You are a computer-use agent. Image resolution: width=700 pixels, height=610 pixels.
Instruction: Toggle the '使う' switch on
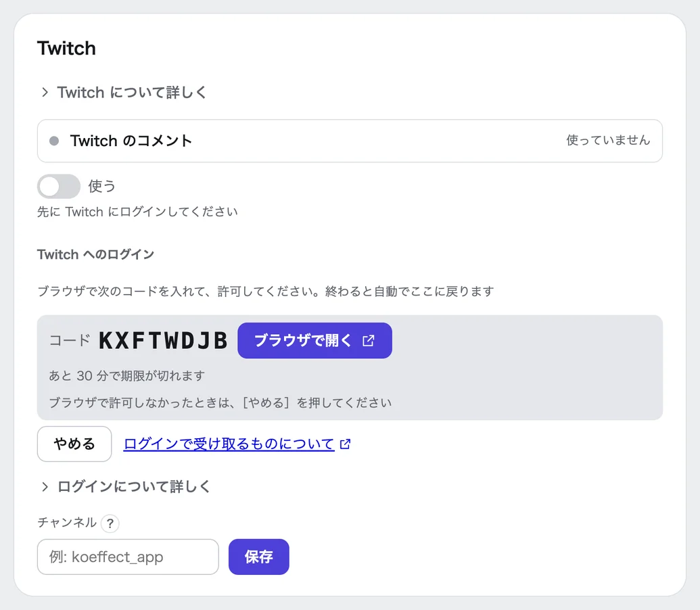[x=58, y=186]
